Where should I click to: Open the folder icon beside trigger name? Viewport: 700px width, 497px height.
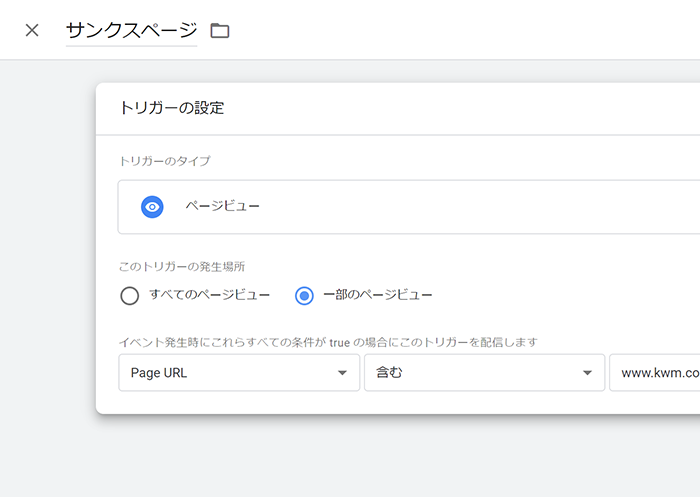220,30
